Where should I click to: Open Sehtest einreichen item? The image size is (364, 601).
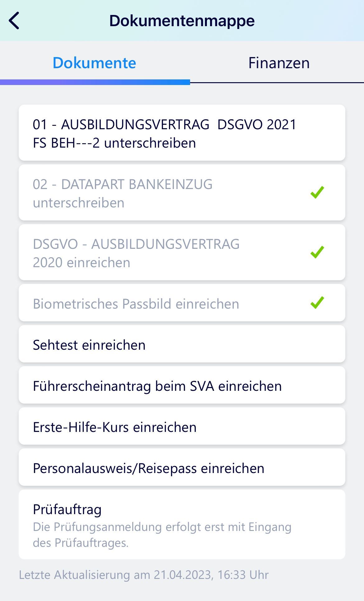[182, 345]
